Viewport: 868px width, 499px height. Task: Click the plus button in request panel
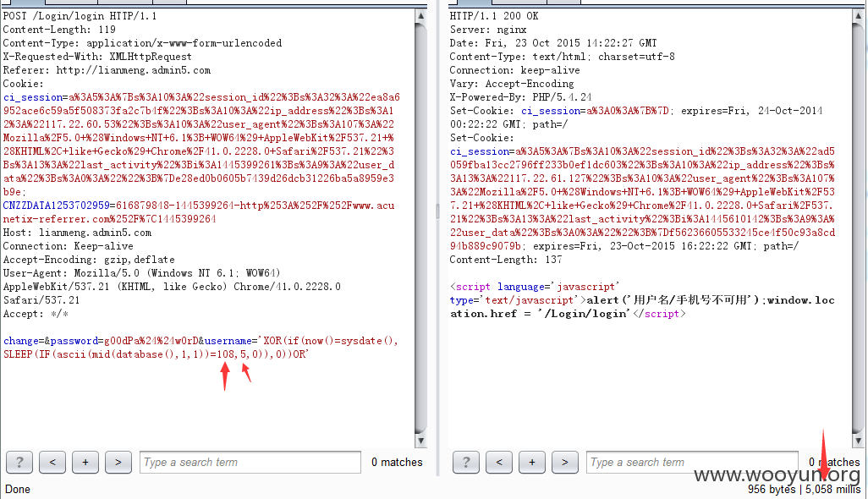pyautogui.click(x=85, y=462)
